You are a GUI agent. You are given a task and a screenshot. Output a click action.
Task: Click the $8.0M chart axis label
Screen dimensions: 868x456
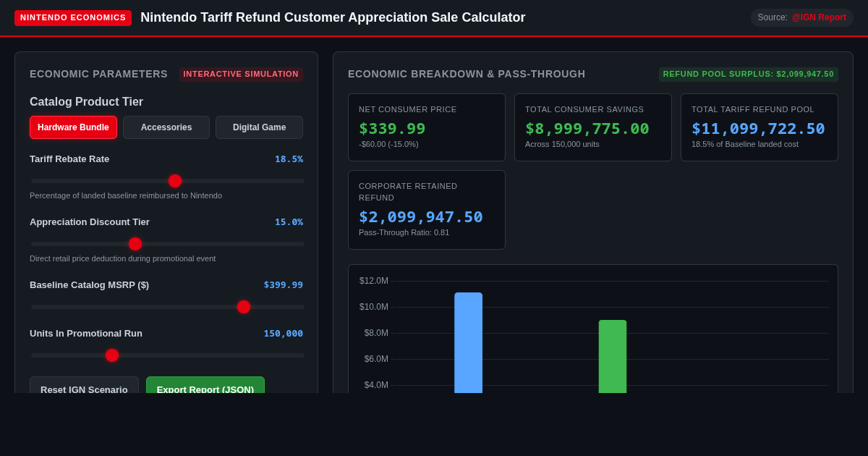[x=376, y=333]
